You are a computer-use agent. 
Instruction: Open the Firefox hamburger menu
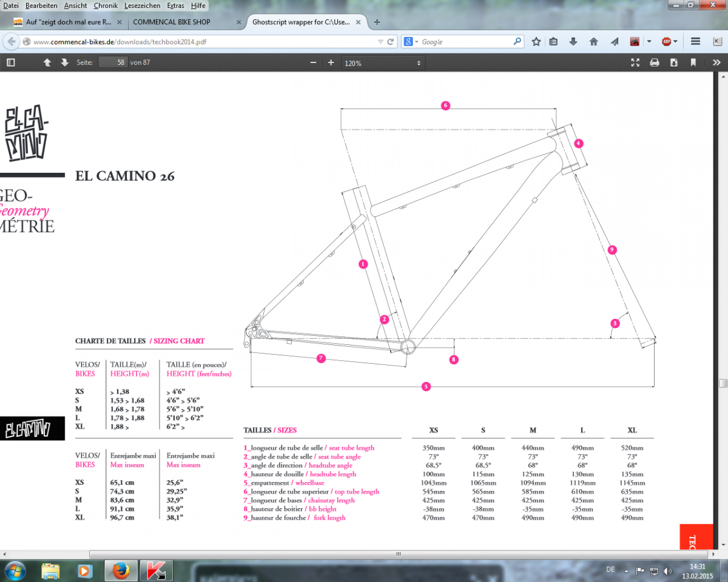[x=696, y=42]
